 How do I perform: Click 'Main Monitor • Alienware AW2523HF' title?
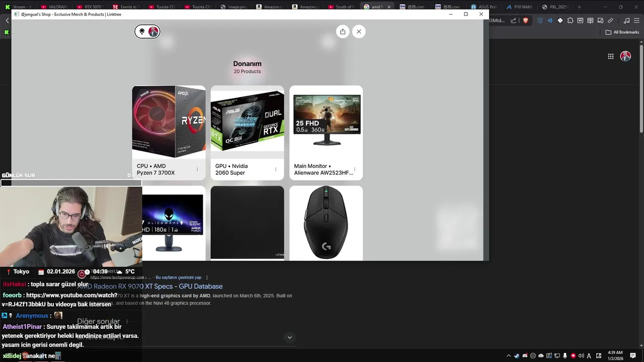point(324,169)
